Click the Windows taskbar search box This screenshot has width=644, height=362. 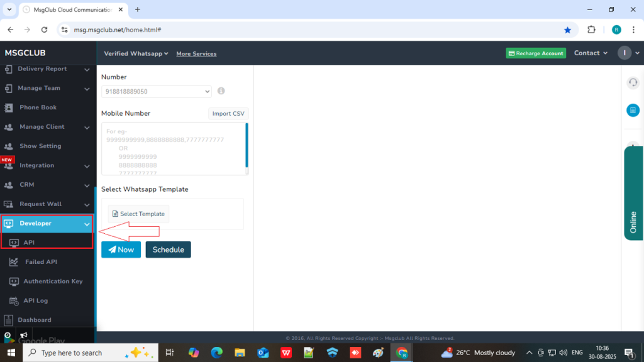click(91, 353)
